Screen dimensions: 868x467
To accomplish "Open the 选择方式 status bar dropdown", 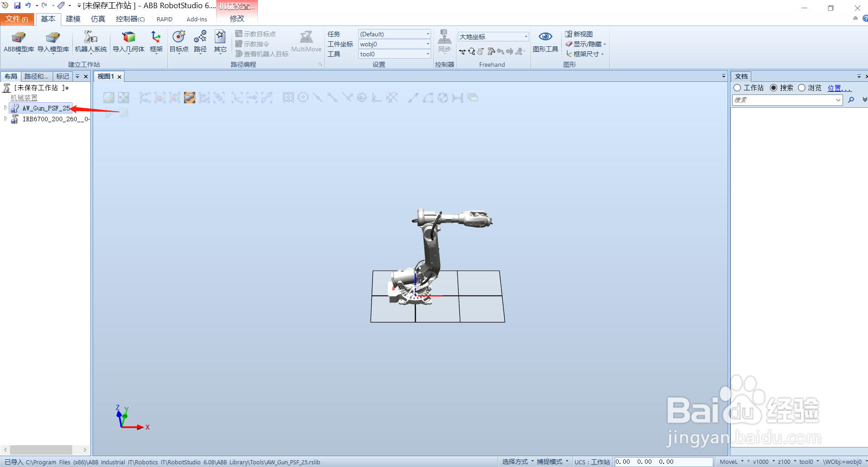I will click(x=518, y=462).
